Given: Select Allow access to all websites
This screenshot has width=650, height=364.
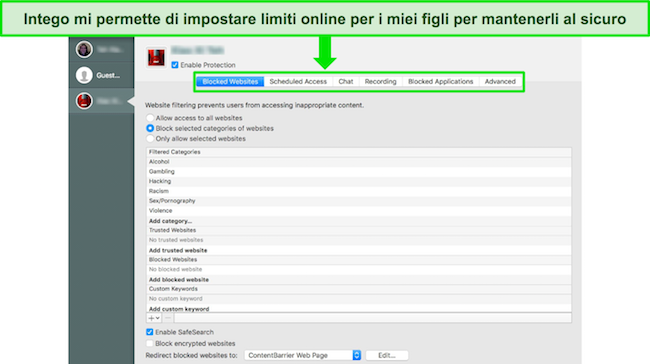Looking at the screenshot, I should pyautogui.click(x=150, y=118).
